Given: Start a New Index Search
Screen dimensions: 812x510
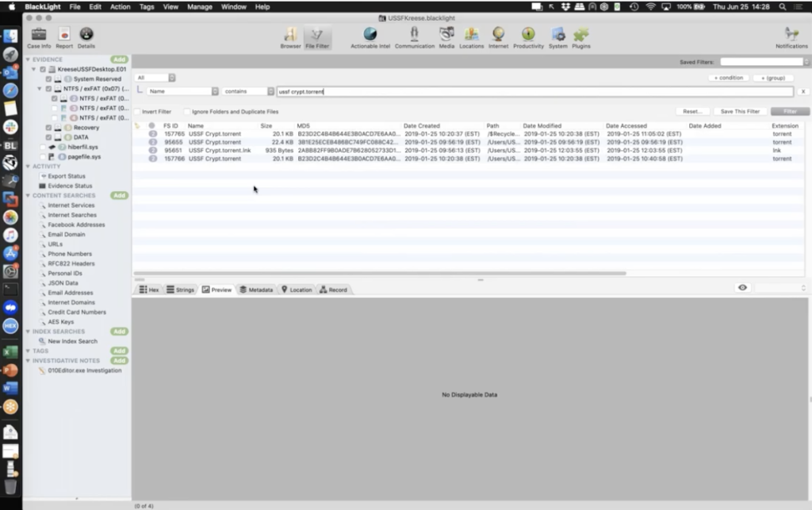Looking at the screenshot, I should coord(72,341).
